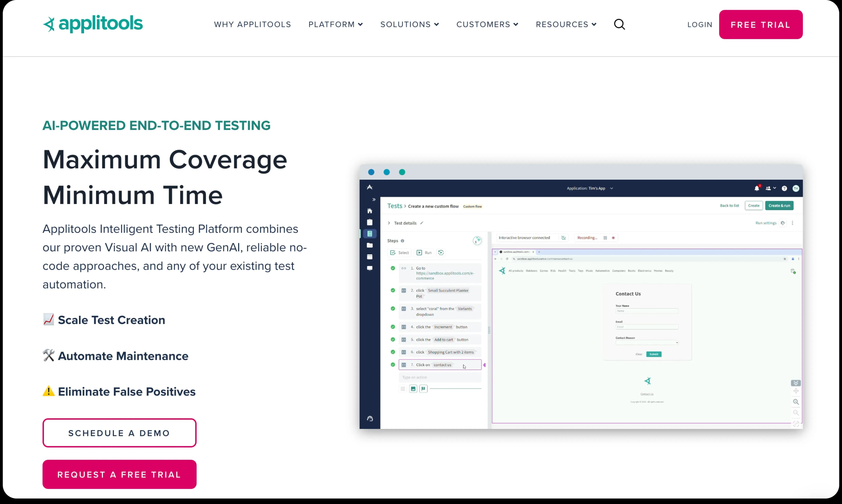Open the search icon in the site navbar
This screenshot has width=842, height=504.
[619, 24]
